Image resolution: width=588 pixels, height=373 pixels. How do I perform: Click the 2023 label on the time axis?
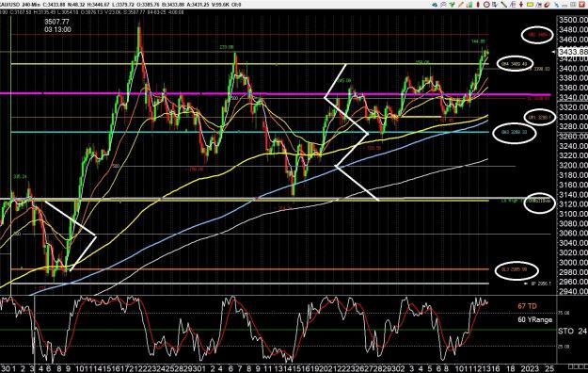(529, 368)
